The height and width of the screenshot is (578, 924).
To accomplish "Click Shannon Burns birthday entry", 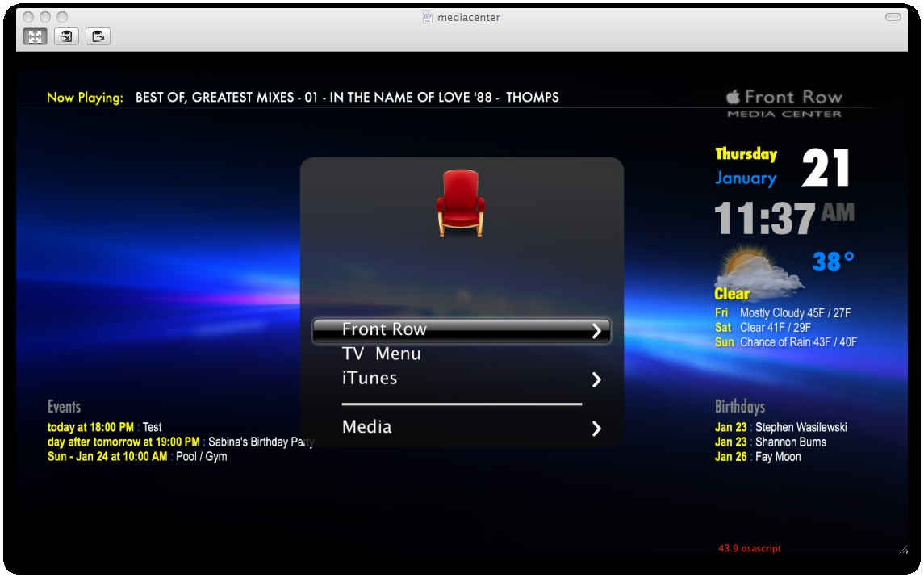I will pos(770,442).
